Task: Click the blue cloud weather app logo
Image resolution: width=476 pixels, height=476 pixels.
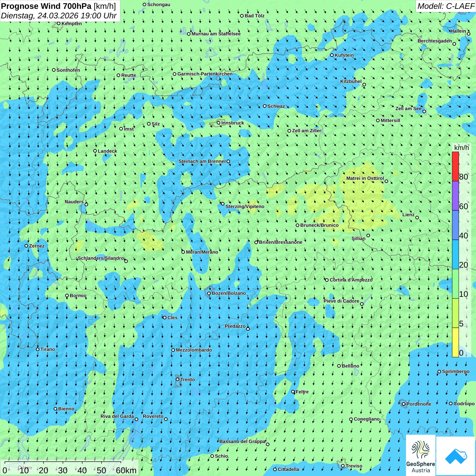Action: click(x=456, y=456)
